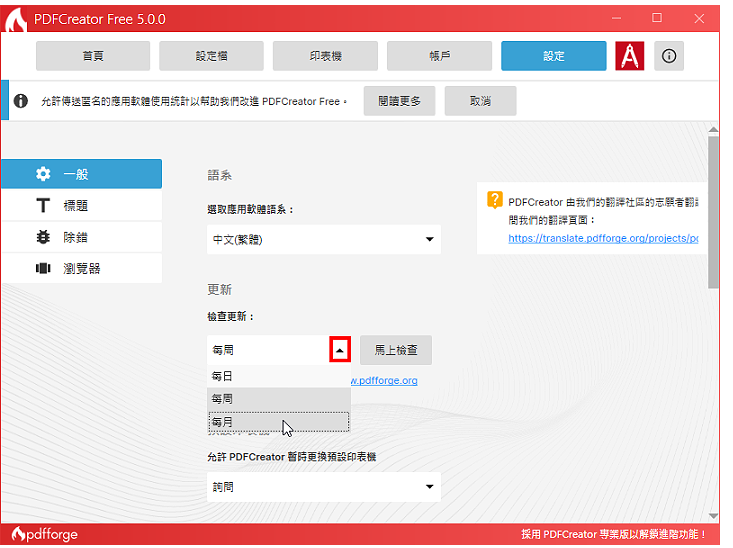This screenshot has height=548, width=733.
Task: Click the red Architect A icon
Action: point(630,56)
